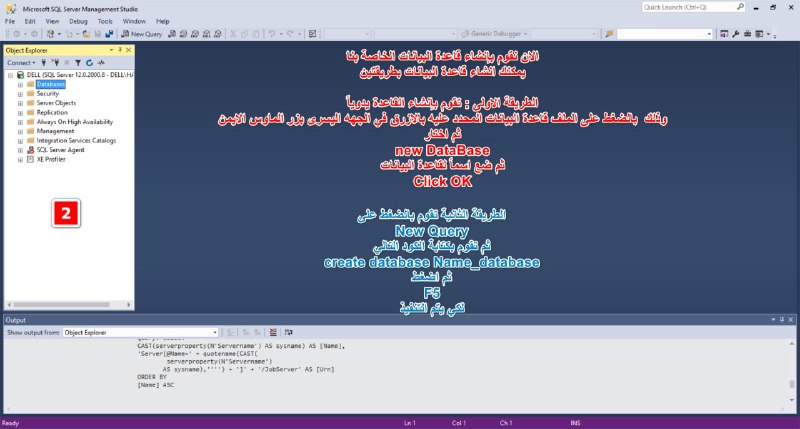This screenshot has width=800, height=429.
Task: Open the find combo box dropdown arrow
Action: point(709,34)
